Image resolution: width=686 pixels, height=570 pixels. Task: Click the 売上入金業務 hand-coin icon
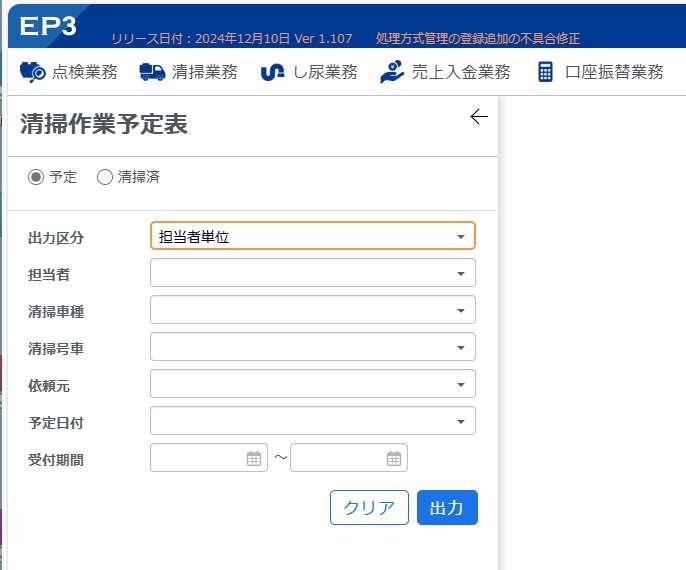(x=392, y=72)
